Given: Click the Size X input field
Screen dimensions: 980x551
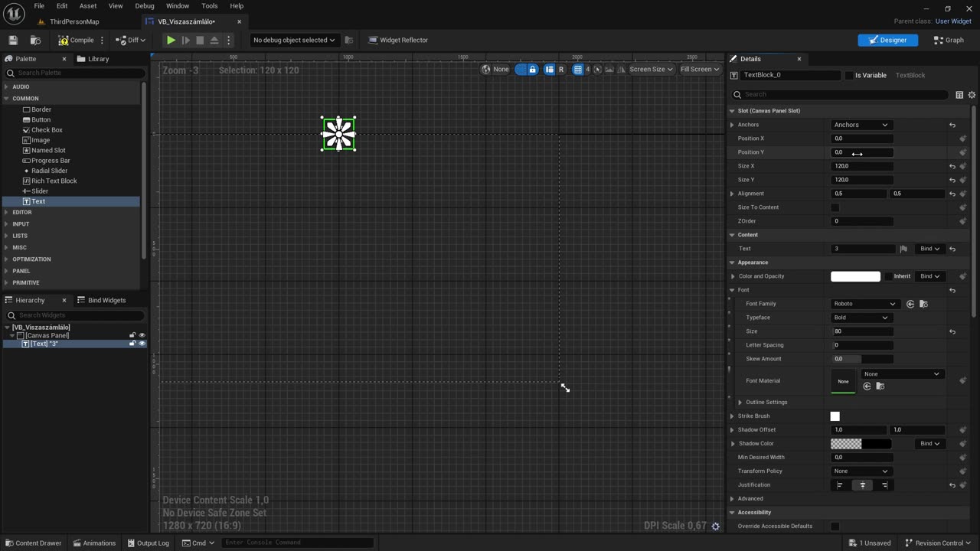Looking at the screenshot, I should tap(862, 166).
